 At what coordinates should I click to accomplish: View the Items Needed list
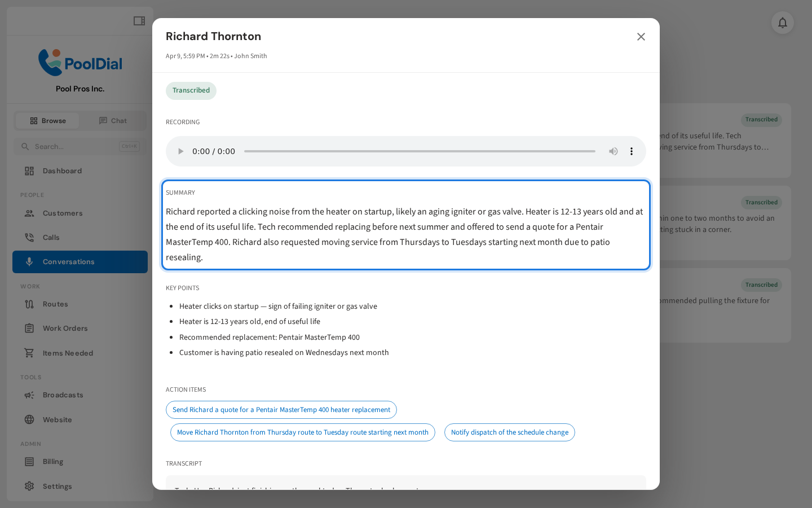click(x=68, y=353)
